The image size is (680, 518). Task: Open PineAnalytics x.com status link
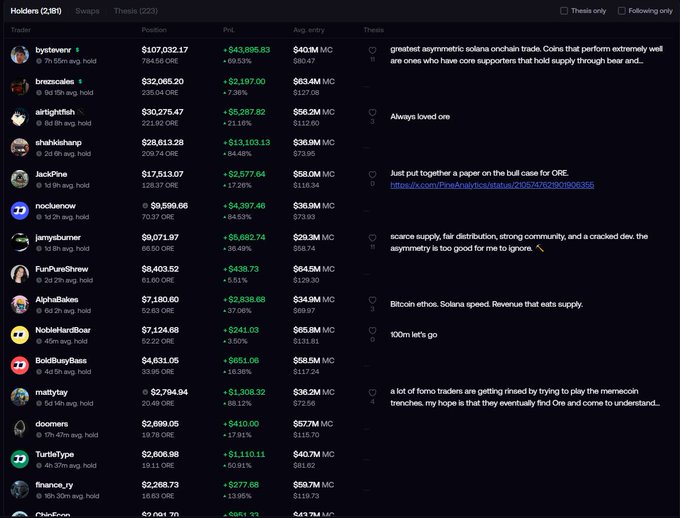[x=492, y=185]
